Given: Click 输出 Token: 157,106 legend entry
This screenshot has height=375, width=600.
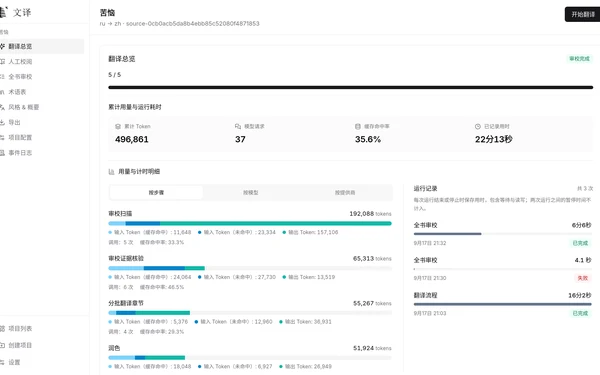Looking at the screenshot, I should (x=310, y=232).
